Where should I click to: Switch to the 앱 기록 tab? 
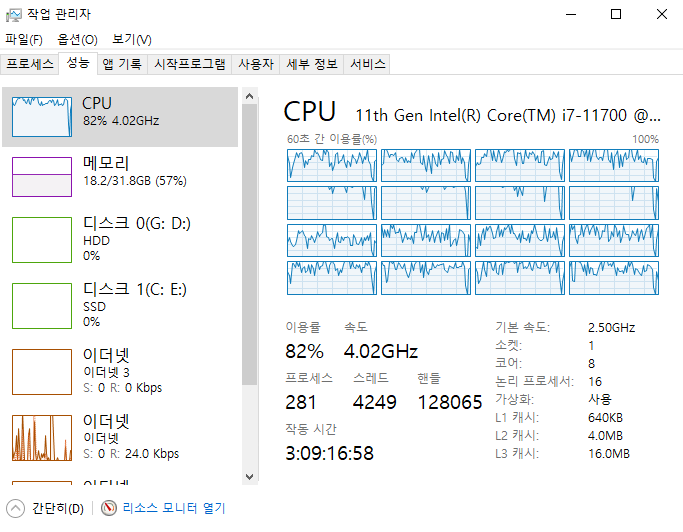pos(122,64)
